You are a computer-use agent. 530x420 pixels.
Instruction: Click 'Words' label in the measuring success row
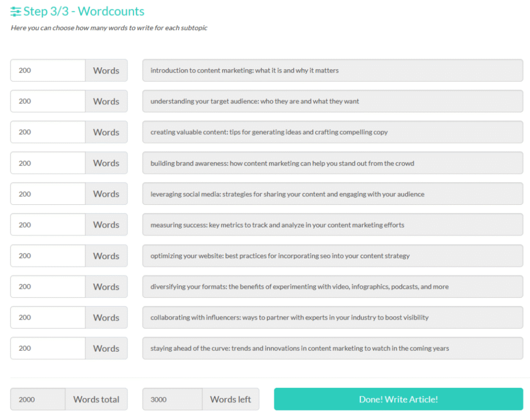(106, 224)
